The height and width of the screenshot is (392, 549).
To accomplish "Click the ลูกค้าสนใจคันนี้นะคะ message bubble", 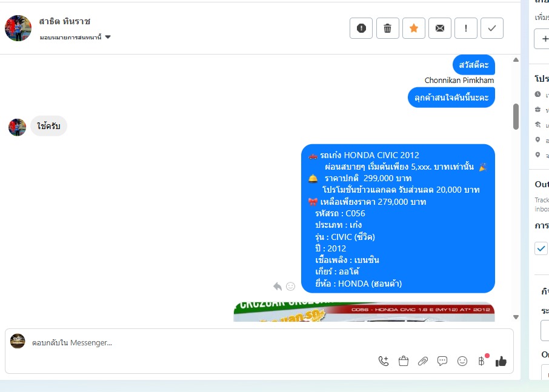I will tap(451, 98).
